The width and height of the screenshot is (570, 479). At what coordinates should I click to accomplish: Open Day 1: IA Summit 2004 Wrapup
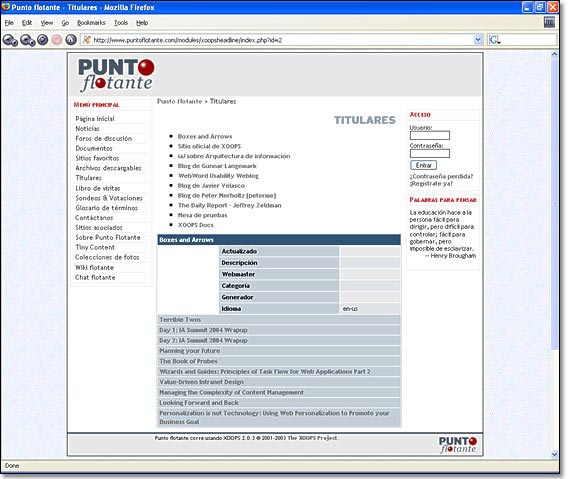pos(203,330)
